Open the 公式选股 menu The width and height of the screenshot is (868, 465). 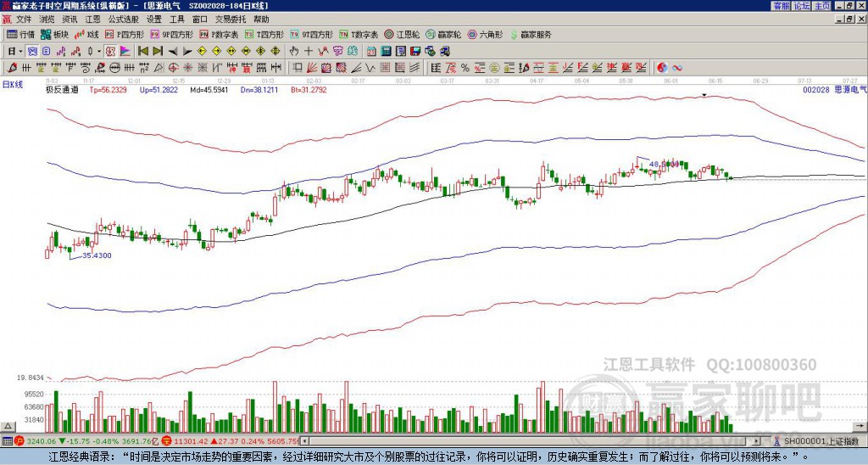click(124, 20)
